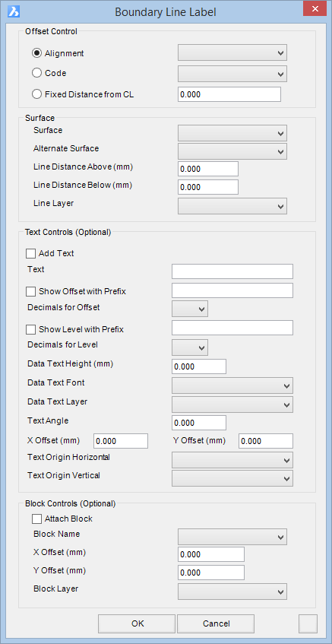Enable the Attach Block checkbox
Screen dimensions: 332x644
[x=37, y=519]
